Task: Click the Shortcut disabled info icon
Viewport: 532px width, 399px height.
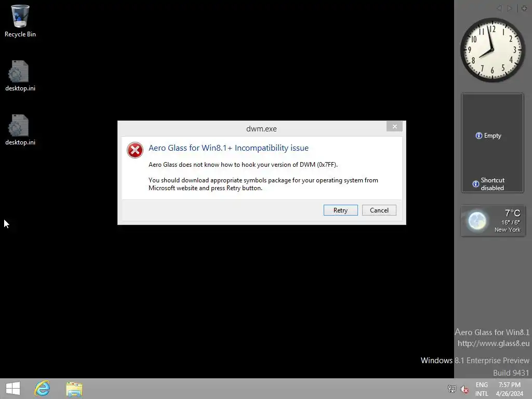Action: click(x=476, y=184)
